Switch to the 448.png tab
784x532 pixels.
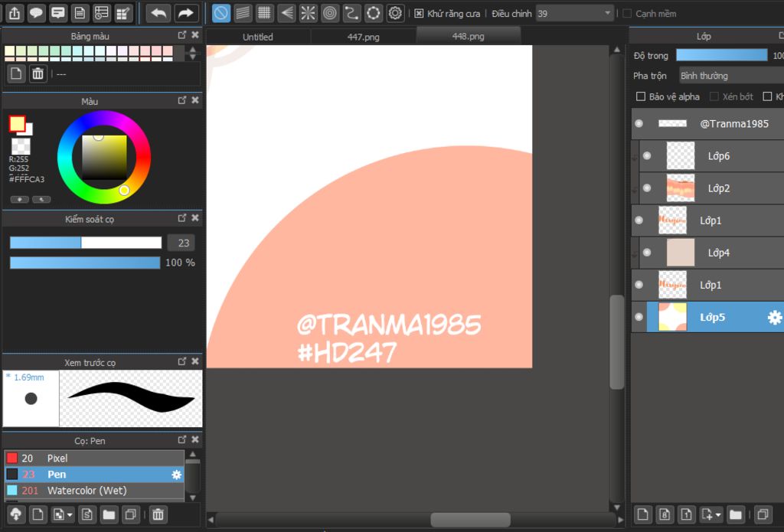tap(468, 36)
